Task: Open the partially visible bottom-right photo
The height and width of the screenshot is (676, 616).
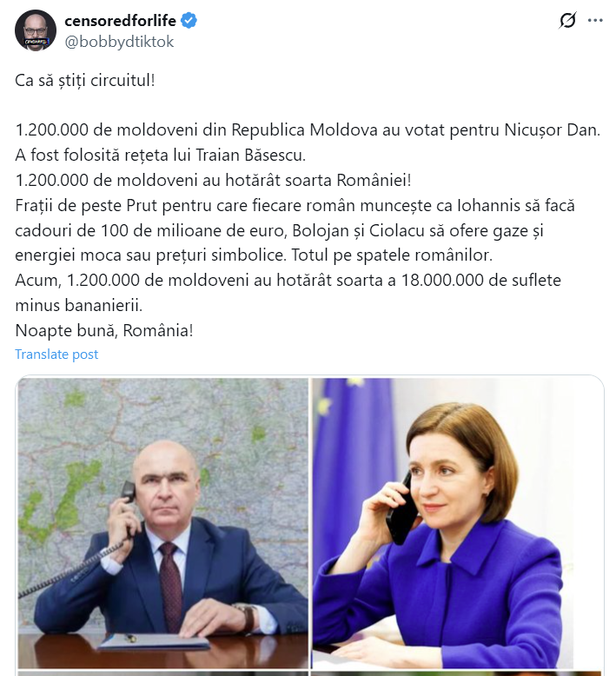Action: (457, 673)
